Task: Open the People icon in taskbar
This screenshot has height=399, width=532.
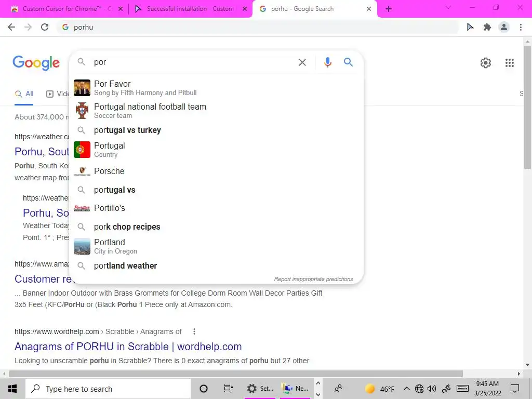Action: 338,389
